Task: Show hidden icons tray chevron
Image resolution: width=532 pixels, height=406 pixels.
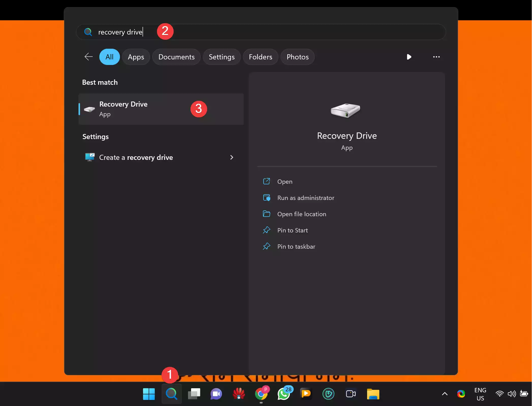Action: click(x=445, y=394)
